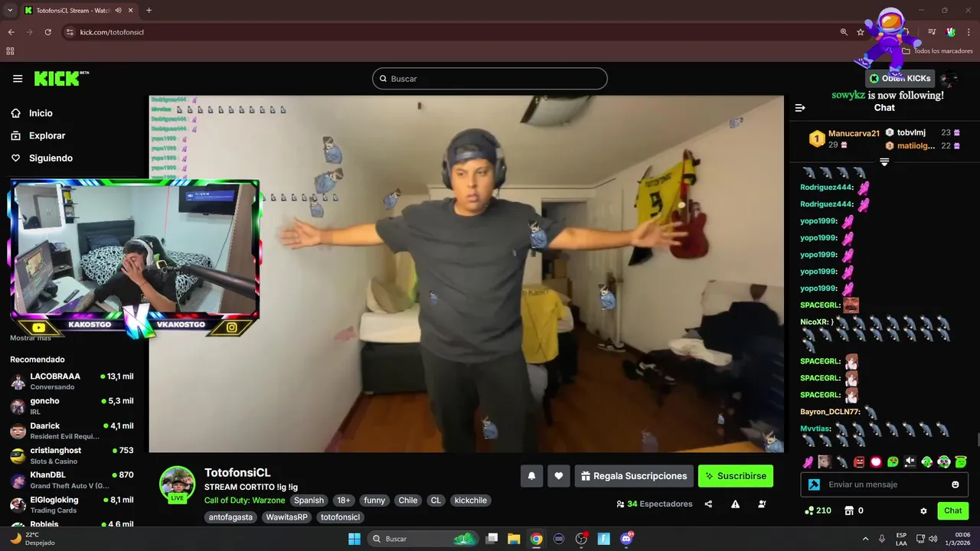Click the 'antofagasta' tag
980x551 pixels.
coord(230,517)
